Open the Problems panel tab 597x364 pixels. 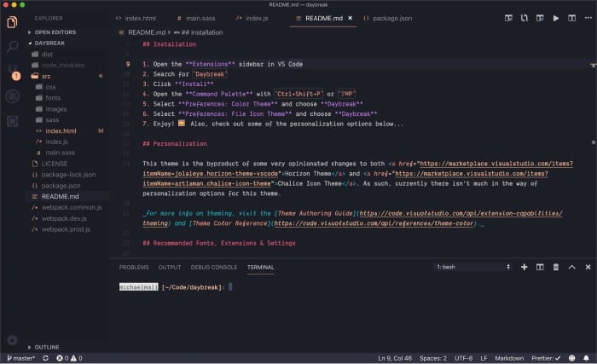tap(134, 268)
